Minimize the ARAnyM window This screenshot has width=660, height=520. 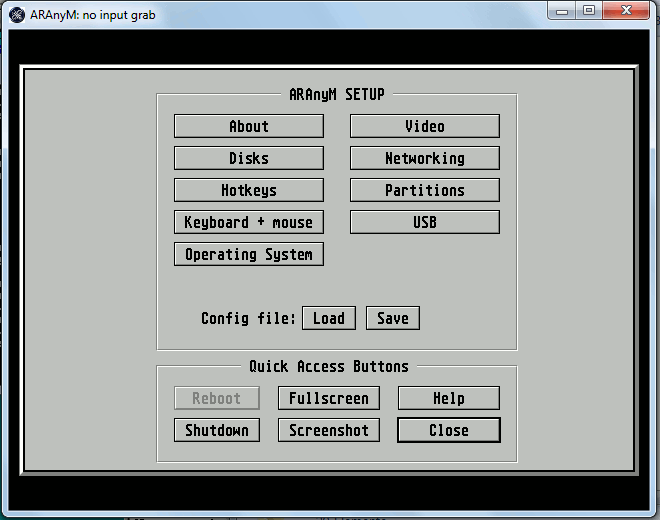click(x=562, y=11)
